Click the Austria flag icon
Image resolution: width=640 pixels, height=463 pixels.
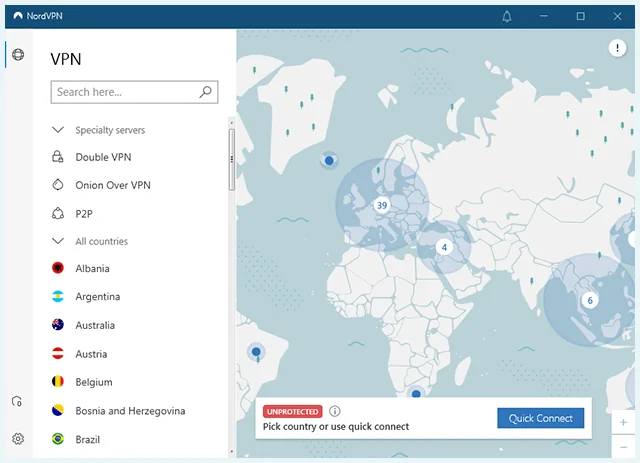coord(58,353)
